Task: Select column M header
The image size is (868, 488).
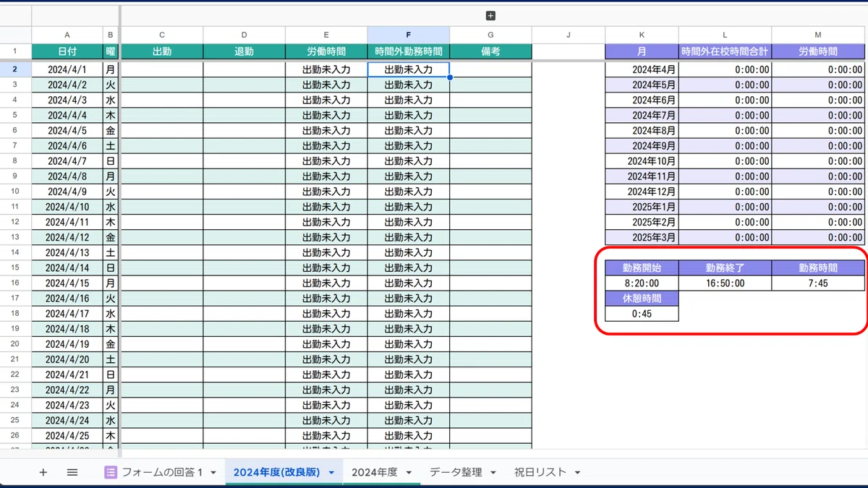Action: point(818,35)
